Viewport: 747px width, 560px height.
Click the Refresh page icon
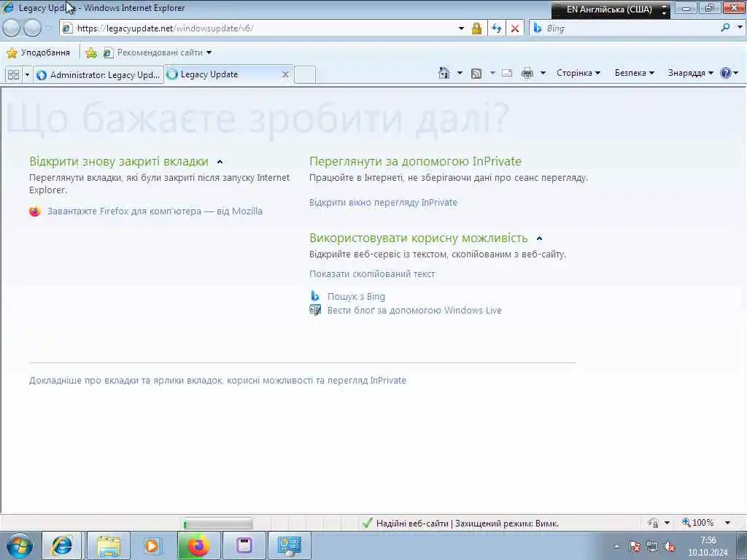point(496,28)
